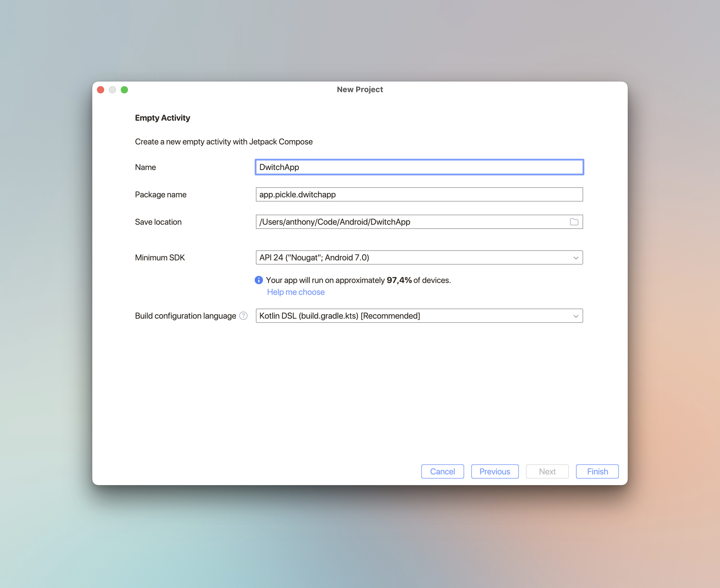Screen dimensions: 720x588
Task: Click the green zoom window button
Action: pyautogui.click(x=124, y=90)
